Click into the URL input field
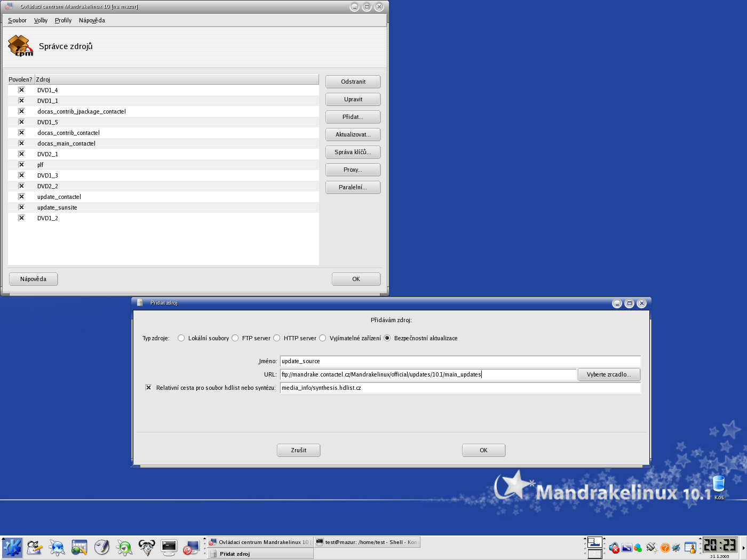This screenshot has width=747, height=560. (428, 374)
